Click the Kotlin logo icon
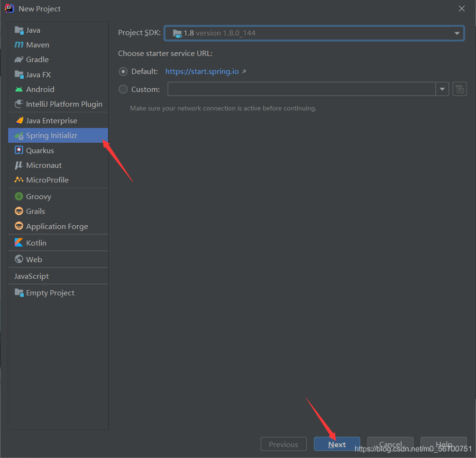Image resolution: width=476 pixels, height=458 pixels. click(x=19, y=242)
